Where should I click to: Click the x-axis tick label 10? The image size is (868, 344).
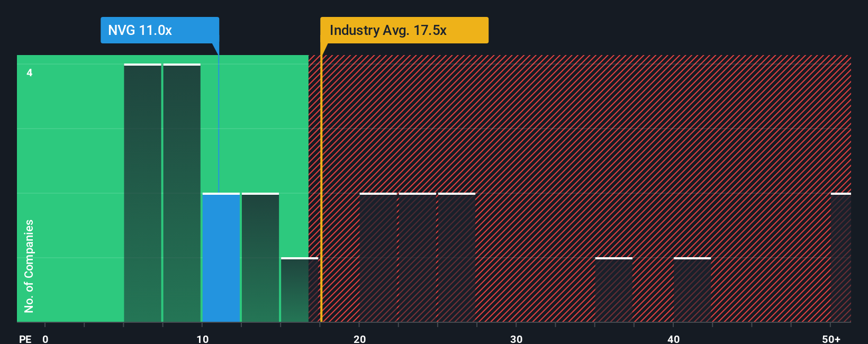tap(203, 339)
